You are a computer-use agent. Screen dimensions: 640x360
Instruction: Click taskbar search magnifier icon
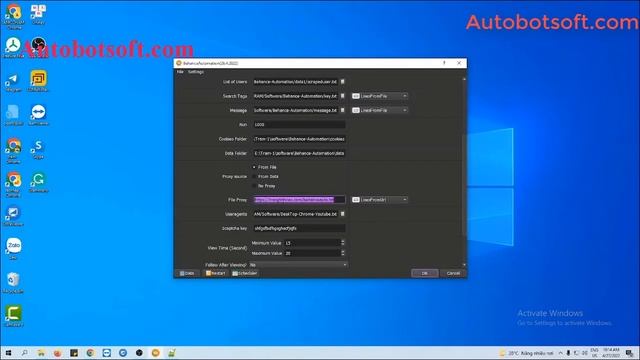tap(24, 353)
